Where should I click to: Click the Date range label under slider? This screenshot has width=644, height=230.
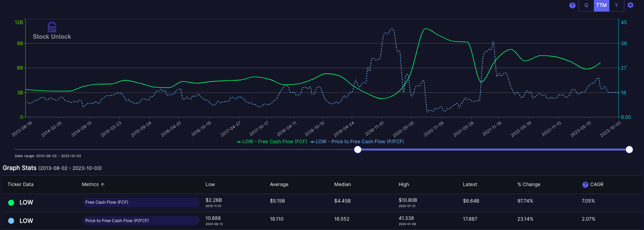pyautogui.click(x=48, y=156)
